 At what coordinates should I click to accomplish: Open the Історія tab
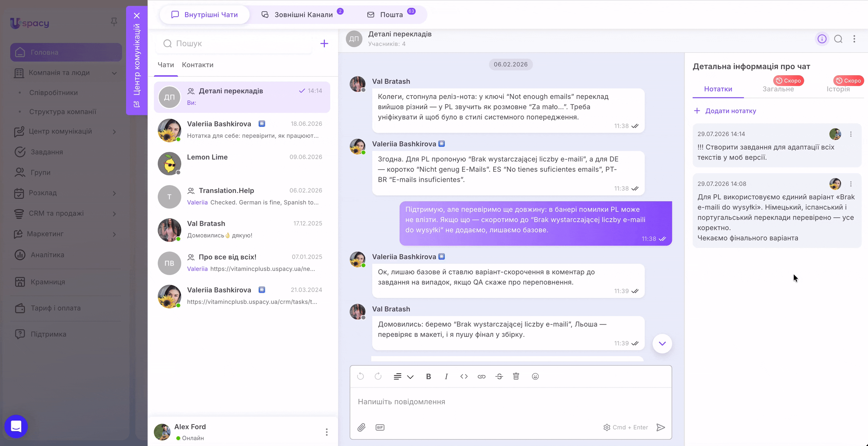(838, 89)
